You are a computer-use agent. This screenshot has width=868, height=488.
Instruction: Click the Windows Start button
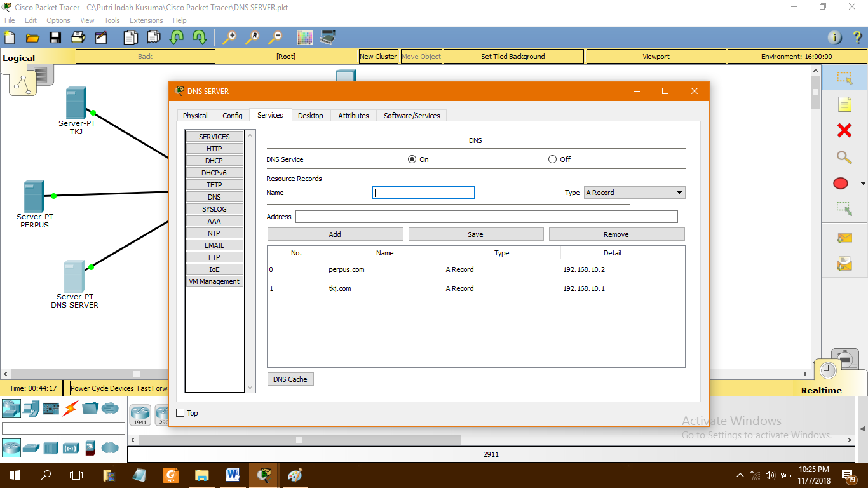click(x=15, y=475)
